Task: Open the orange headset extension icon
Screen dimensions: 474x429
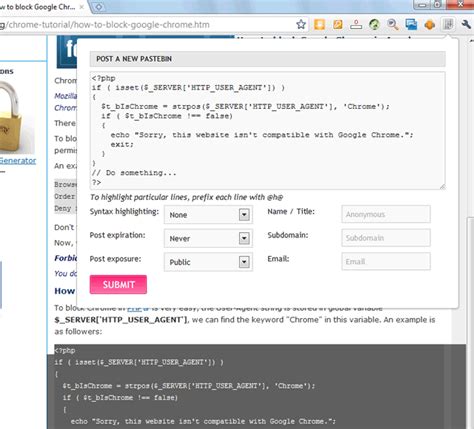Action: pyautogui.click(x=430, y=24)
